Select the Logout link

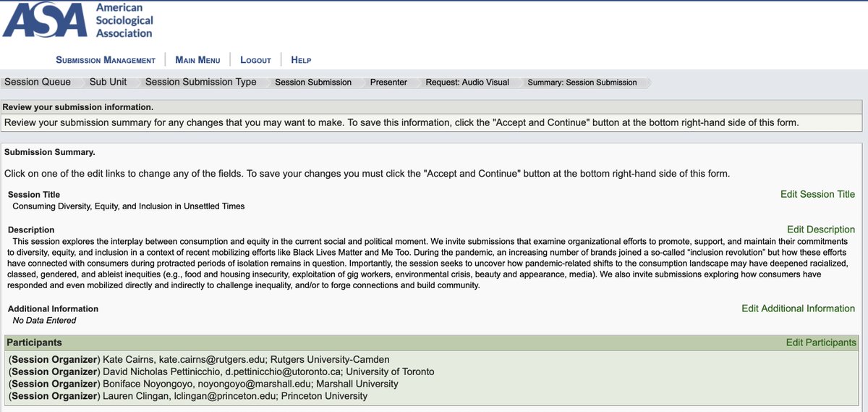coord(255,60)
